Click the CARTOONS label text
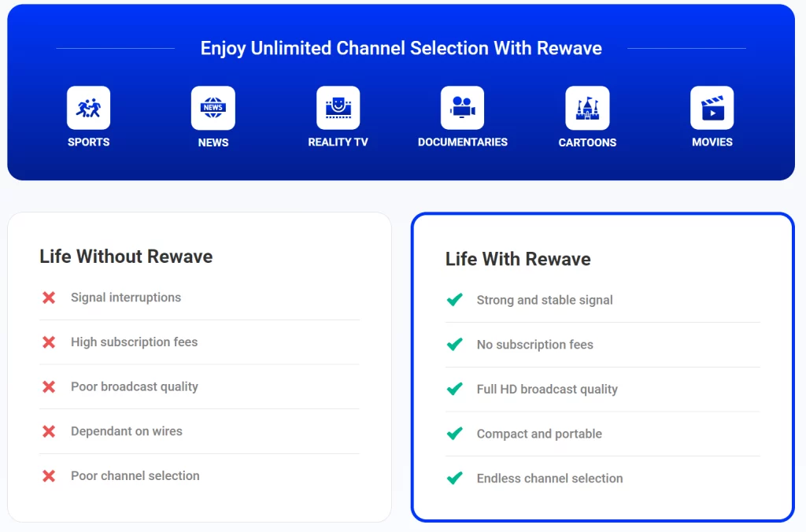This screenshot has width=806, height=532. click(x=587, y=142)
